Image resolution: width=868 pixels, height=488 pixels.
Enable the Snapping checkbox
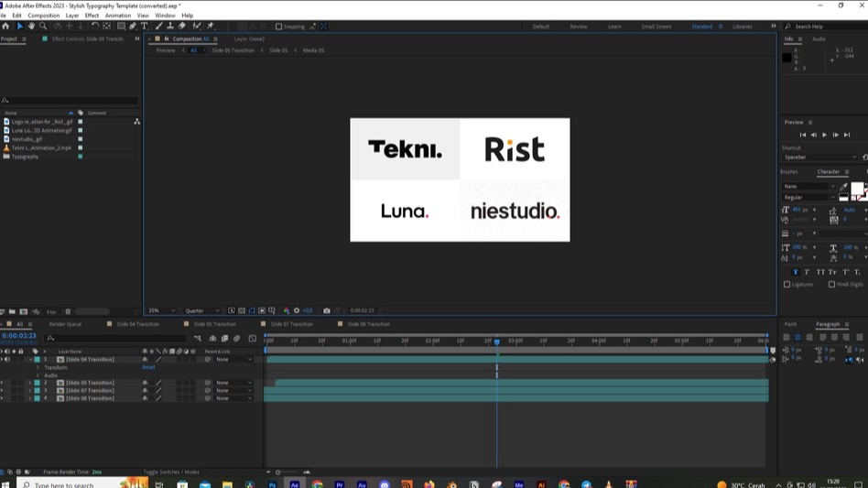[278, 27]
